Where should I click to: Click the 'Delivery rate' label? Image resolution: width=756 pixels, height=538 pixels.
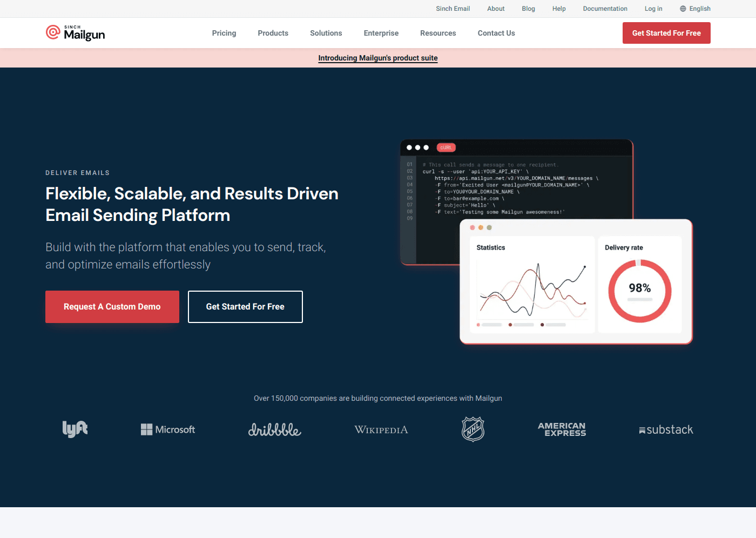pos(624,247)
